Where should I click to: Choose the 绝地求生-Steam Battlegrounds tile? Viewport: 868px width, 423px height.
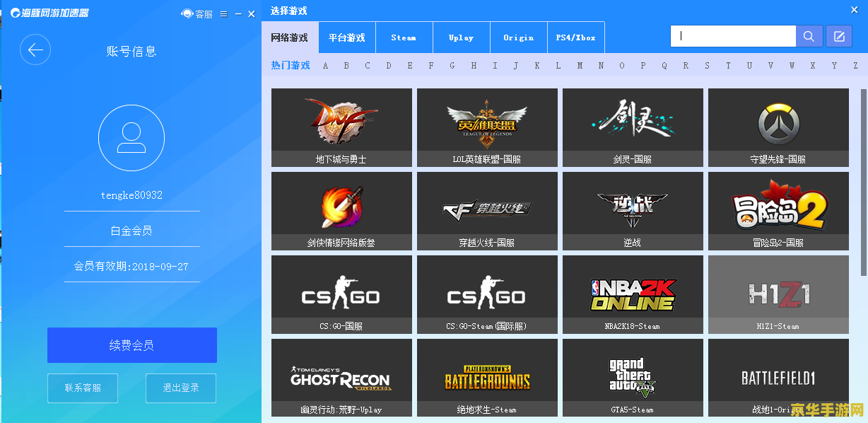tap(487, 378)
